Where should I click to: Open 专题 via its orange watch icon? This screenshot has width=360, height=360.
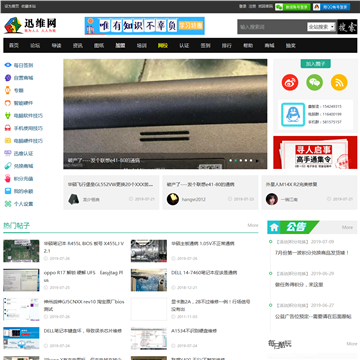point(8,90)
